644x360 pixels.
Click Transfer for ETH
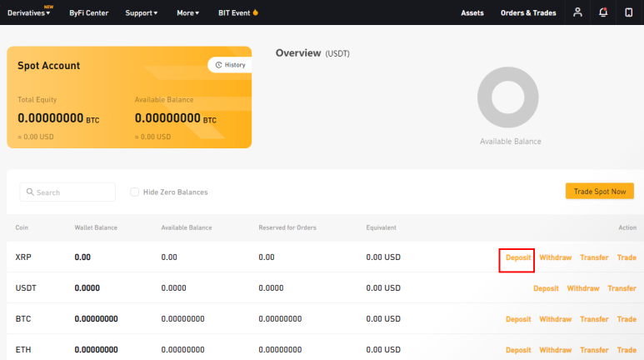(594, 350)
